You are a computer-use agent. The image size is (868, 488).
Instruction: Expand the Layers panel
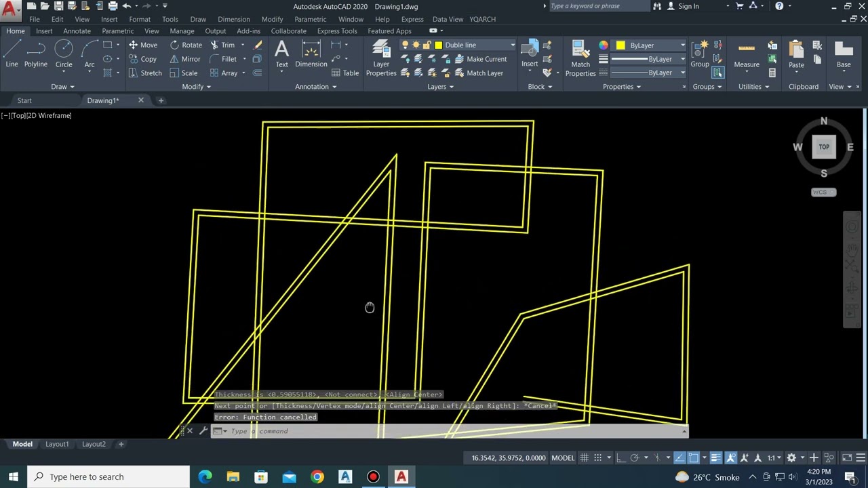point(441,87)
